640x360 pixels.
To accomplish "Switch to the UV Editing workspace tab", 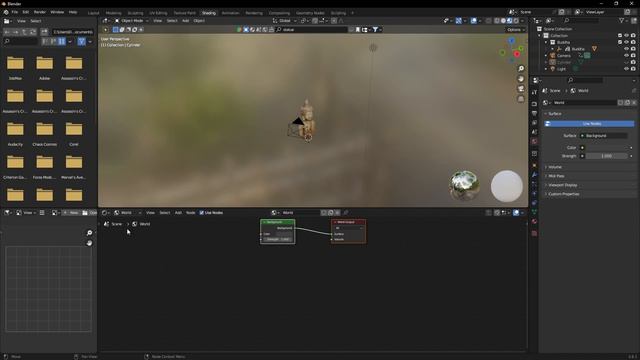I will click(158, 13).
